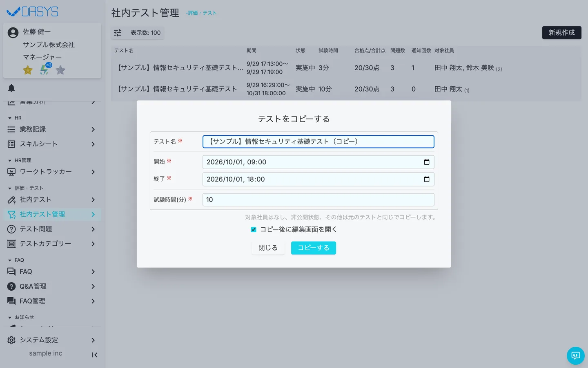Select the test row with 3分 duration
Image resolution: width=588 pixels, height=368 pixels.
(x=346, y=68)
